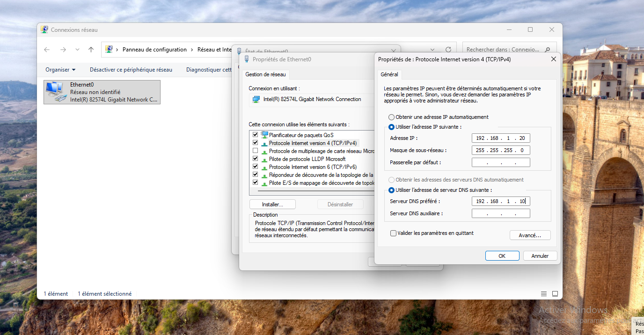Select Utiliser l'adresse IP suivante
Image resolution: width=644 pixels, height=335 pixels.
(391, 127)
